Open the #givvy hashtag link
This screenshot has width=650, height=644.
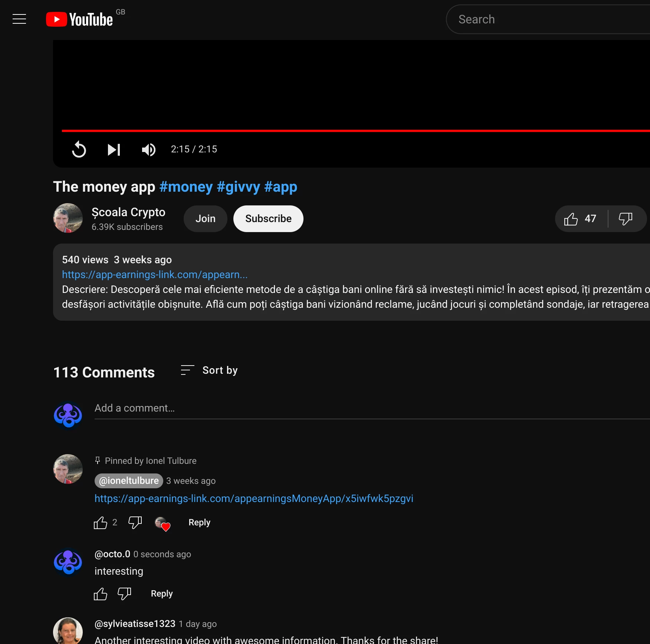tap(238, 187)
